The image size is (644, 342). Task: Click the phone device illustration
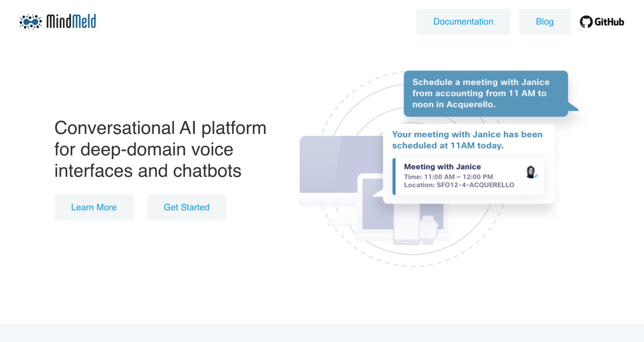(406, 224)
